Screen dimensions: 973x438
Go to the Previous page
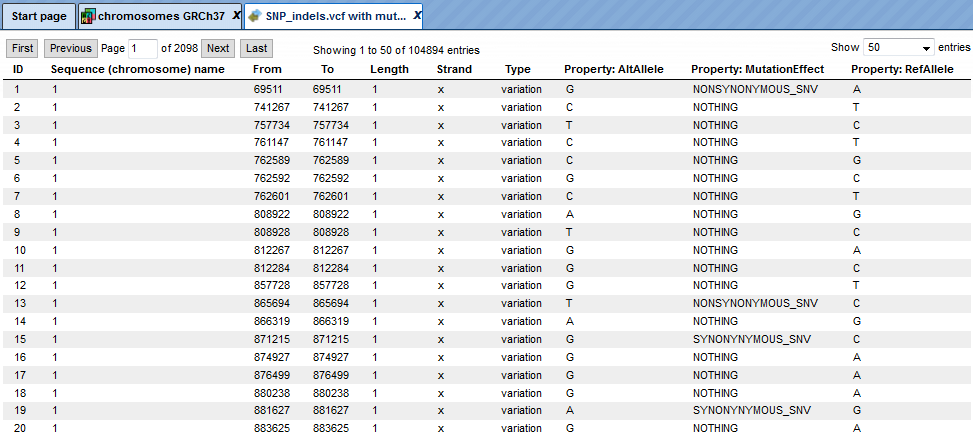[71, 48]
